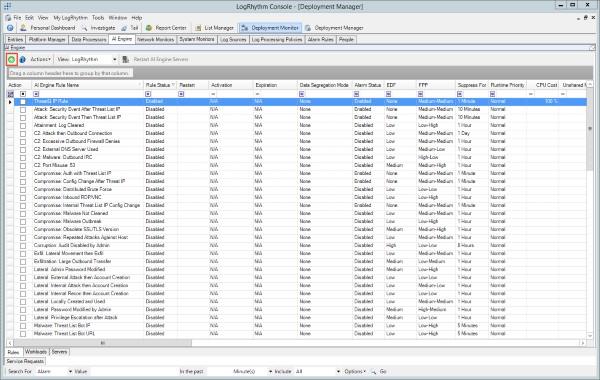
Task: Click the Service Requests tab button
Action: coord(25,361)
